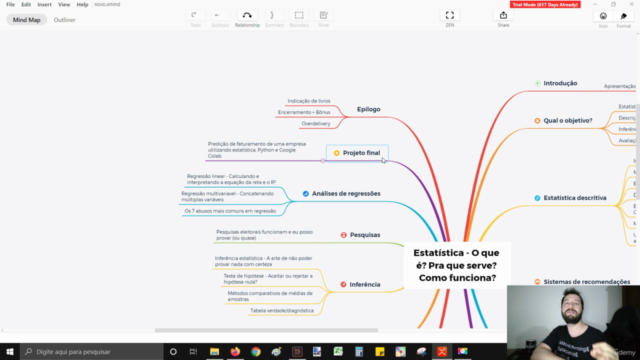Select the Métodos comparativos de médias subtopic
Viewport: 640px width, 360px height.
[270, 296]
